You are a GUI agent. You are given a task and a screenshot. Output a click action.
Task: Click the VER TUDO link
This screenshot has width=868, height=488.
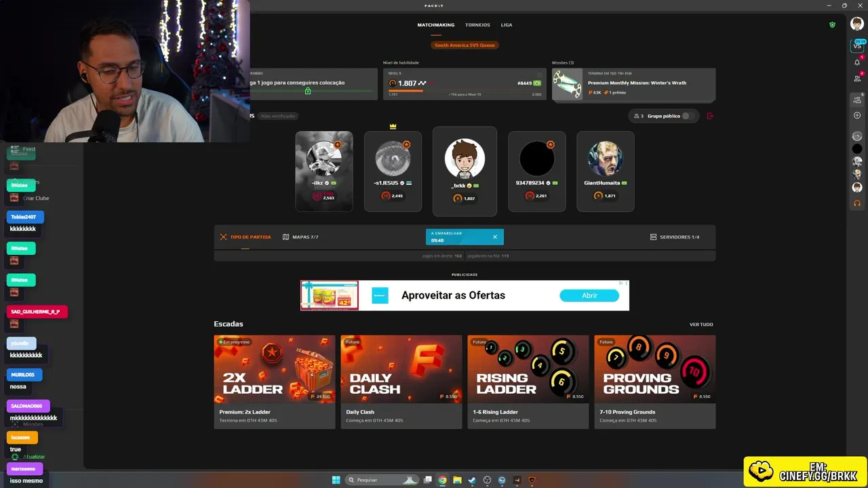coord(701,325)
